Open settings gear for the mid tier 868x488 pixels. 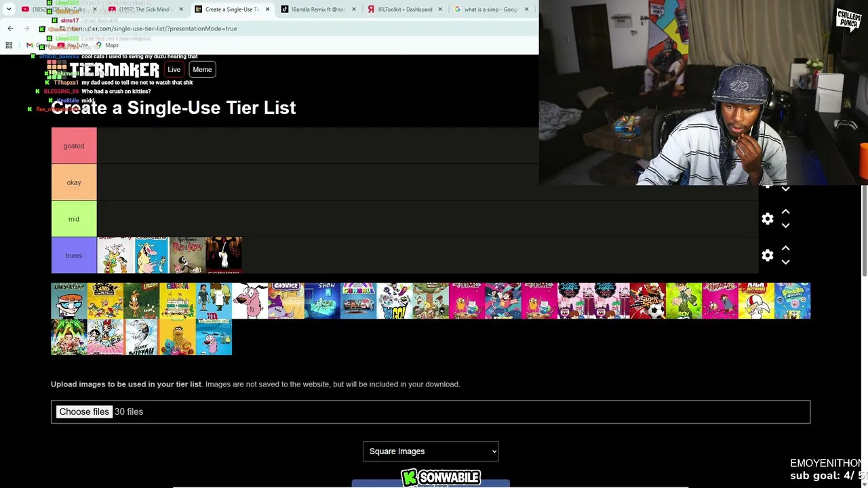(x=768, y=219)
